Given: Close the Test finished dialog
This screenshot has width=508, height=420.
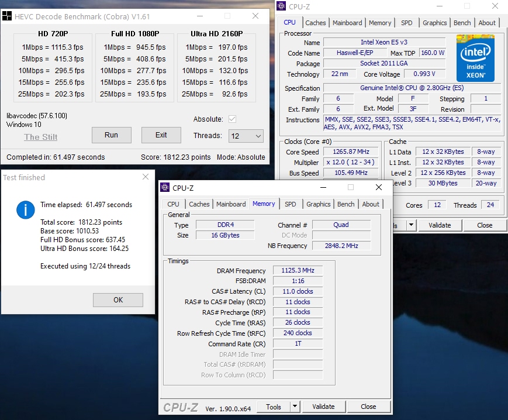Looking at the screenshot, I should [x=146, y=177].
